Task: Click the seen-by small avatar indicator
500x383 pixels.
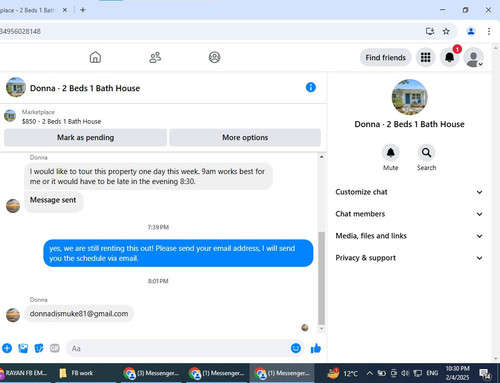Action: [x=305, y=328]
